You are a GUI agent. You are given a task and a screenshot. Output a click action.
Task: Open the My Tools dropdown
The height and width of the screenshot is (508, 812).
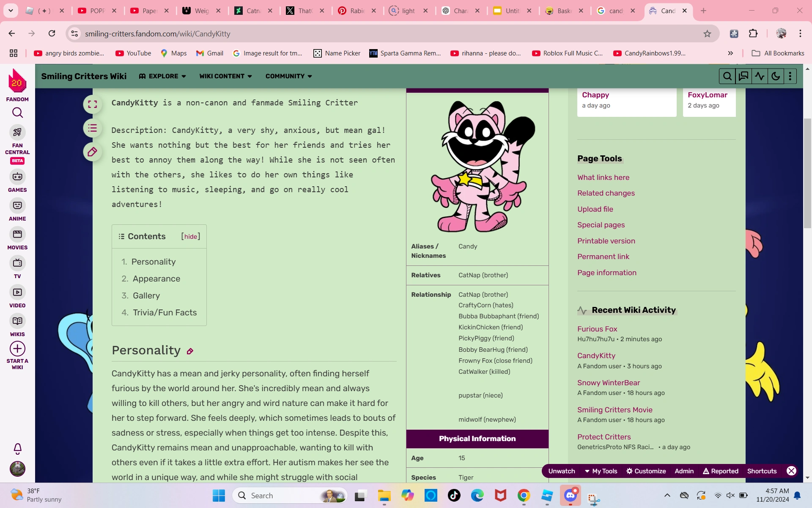[601, 471]
